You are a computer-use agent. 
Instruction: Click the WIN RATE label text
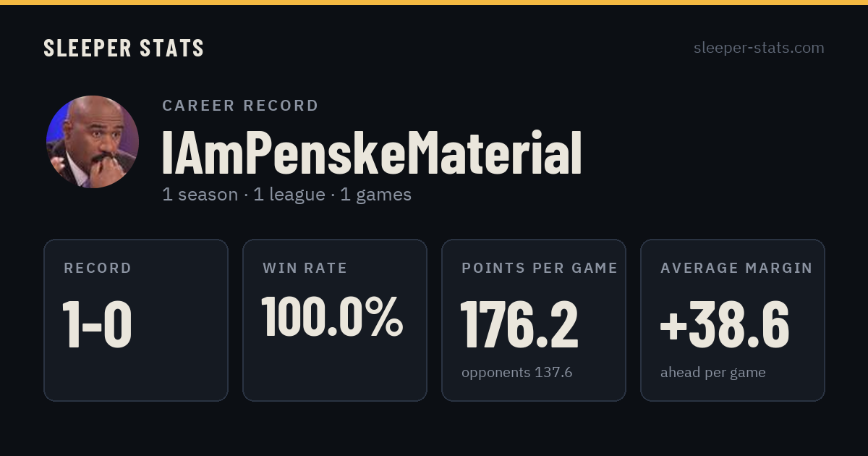click(305, 268)
